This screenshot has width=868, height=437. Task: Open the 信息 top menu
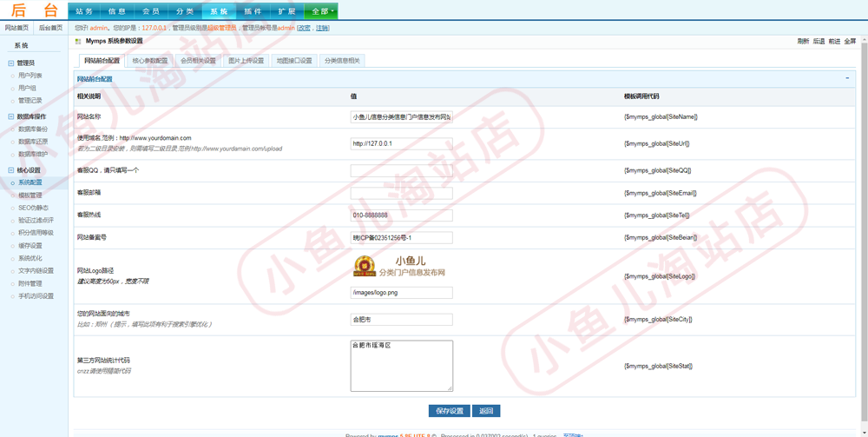118,11
